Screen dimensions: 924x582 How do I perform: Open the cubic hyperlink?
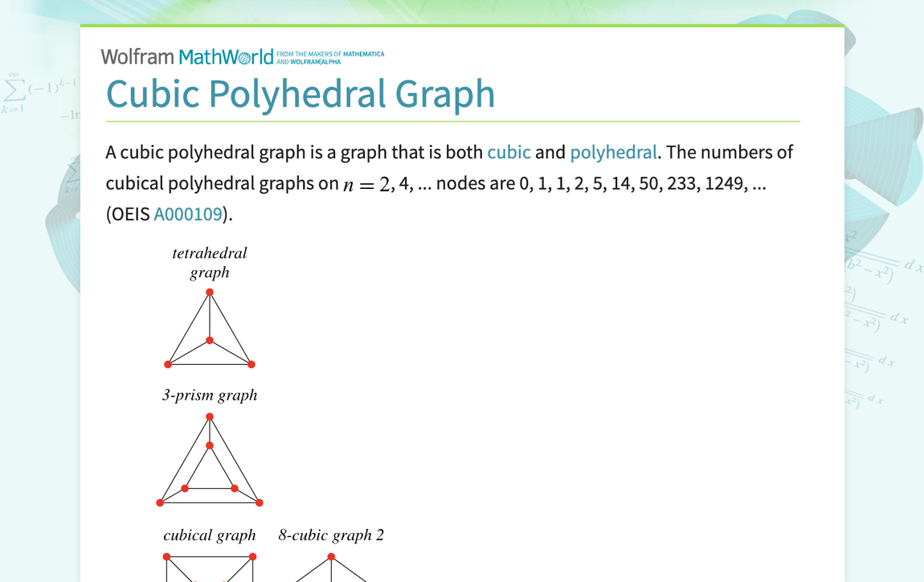[509, 152]
